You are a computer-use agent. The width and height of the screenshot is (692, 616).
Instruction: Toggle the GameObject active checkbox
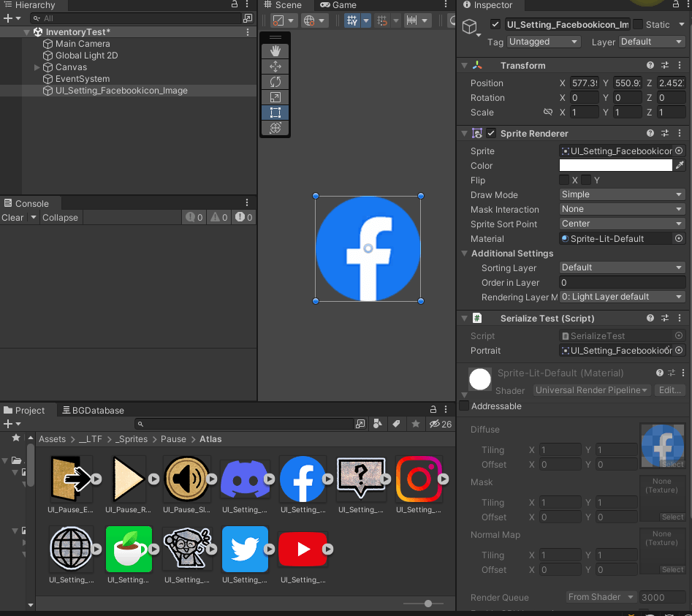495,24
